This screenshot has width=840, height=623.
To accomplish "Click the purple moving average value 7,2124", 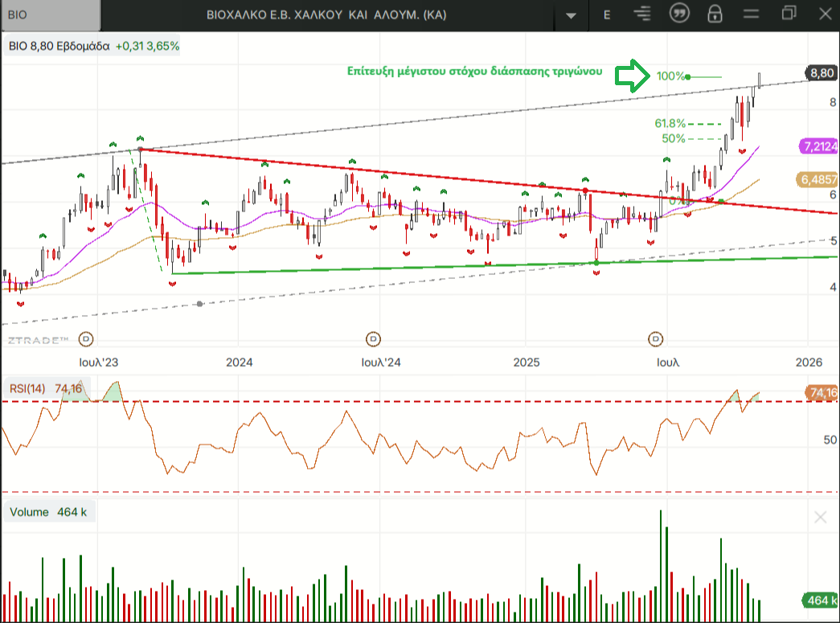I will tap(819, 146).
